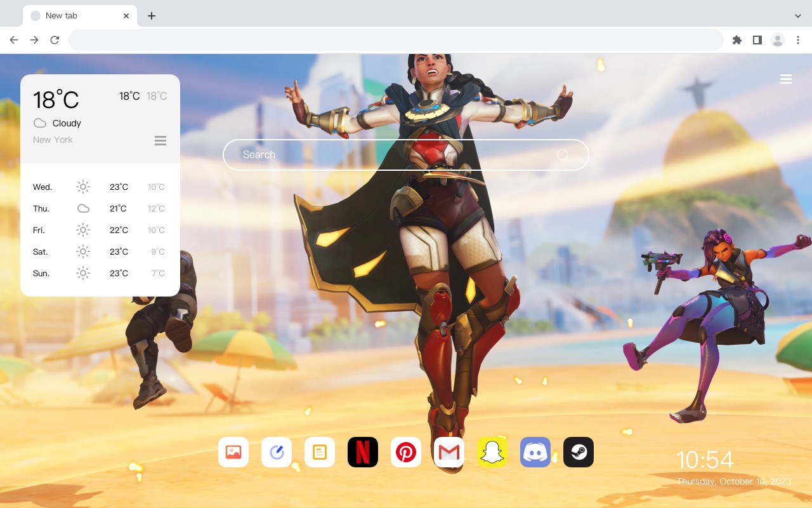Click the Thursday cloud icon
The width and height of the screenshot is (812, 508).
tap(83, 208)
